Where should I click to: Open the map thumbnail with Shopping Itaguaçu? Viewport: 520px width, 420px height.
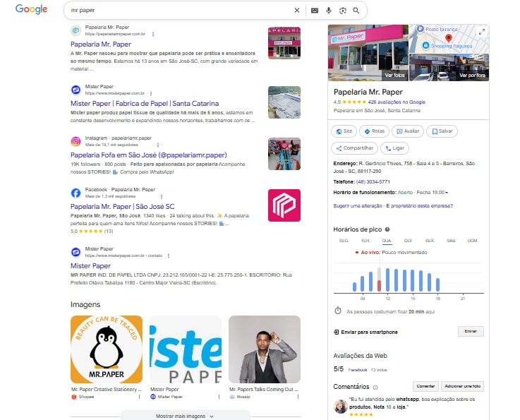449,39
